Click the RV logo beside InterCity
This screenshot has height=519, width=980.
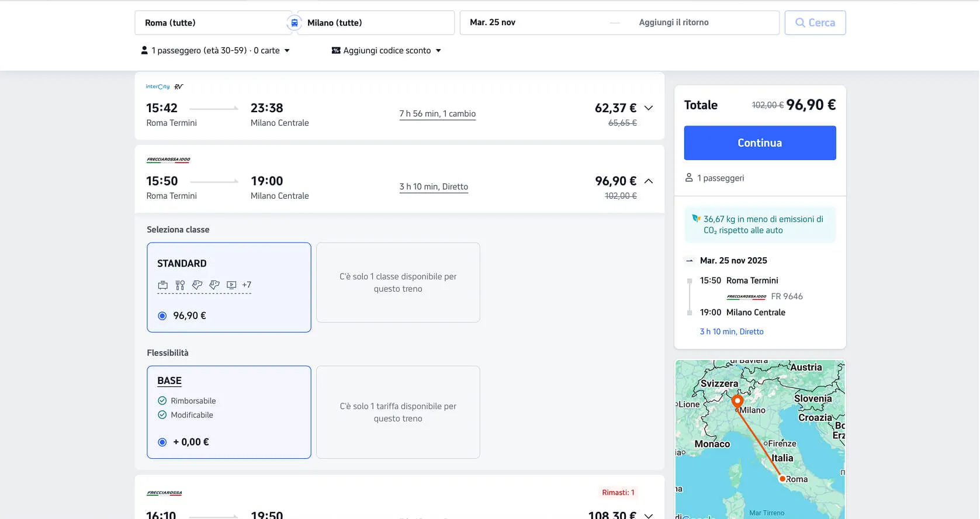click(x=179, y=86)
